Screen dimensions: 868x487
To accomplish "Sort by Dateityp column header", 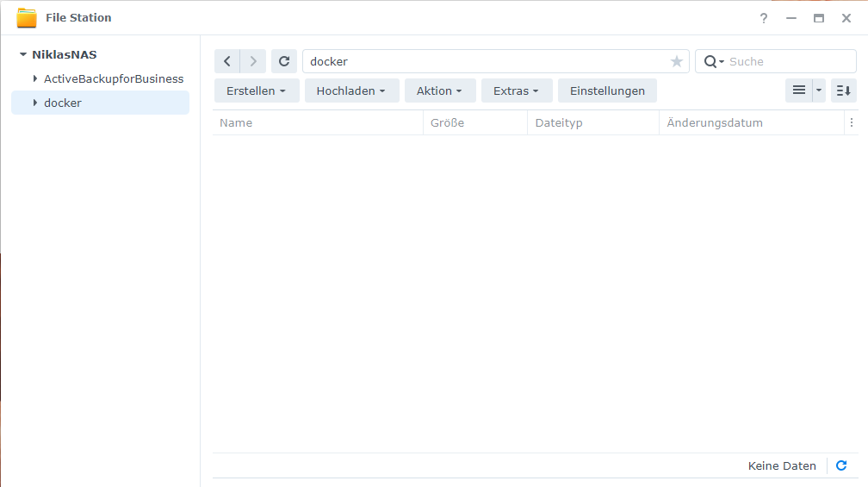I will coord(592,123).
